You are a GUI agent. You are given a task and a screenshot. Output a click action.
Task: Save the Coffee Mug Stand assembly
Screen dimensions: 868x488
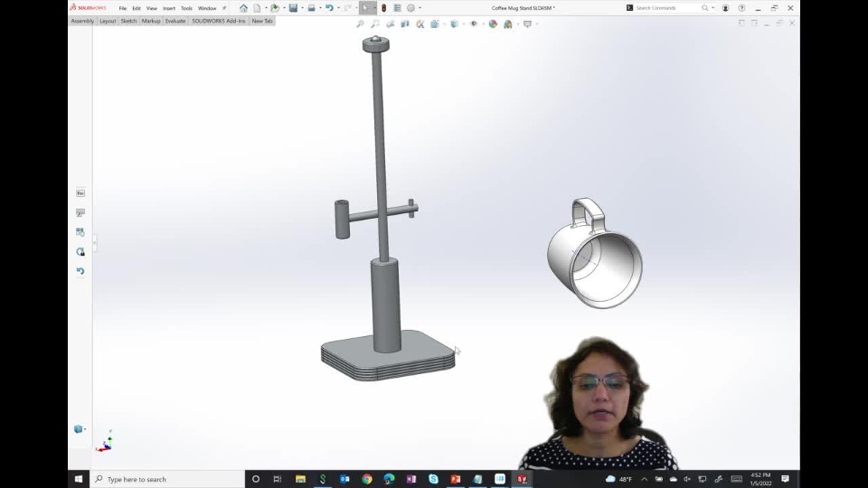pos(293,8)
